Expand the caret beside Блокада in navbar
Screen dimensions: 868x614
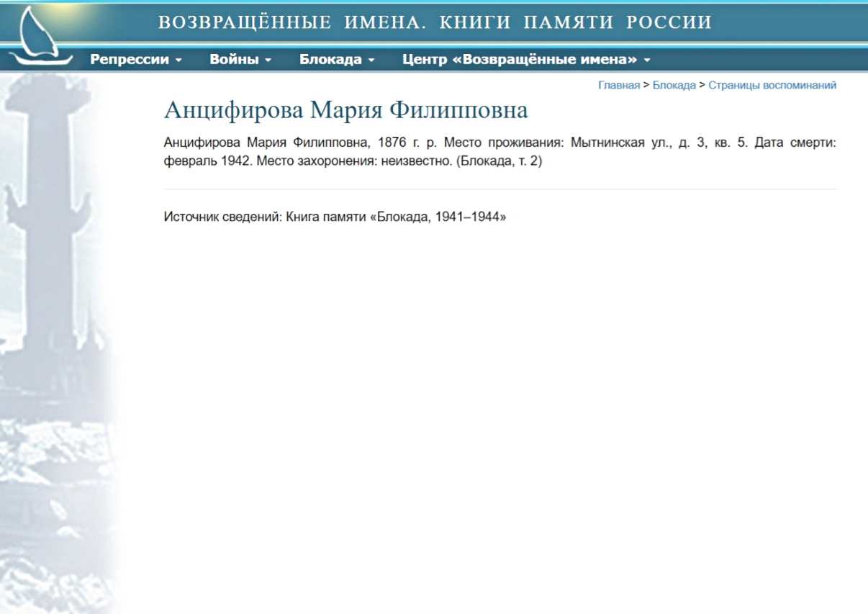371,60
